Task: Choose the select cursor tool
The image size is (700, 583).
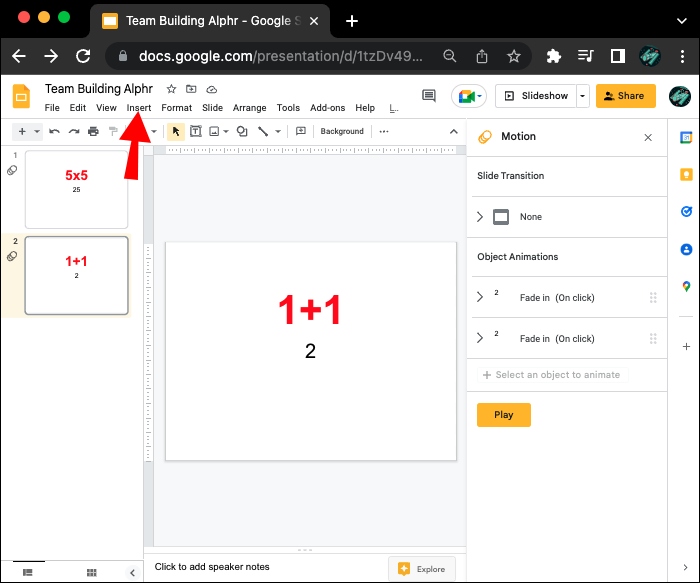Action: tap(176, 131)
